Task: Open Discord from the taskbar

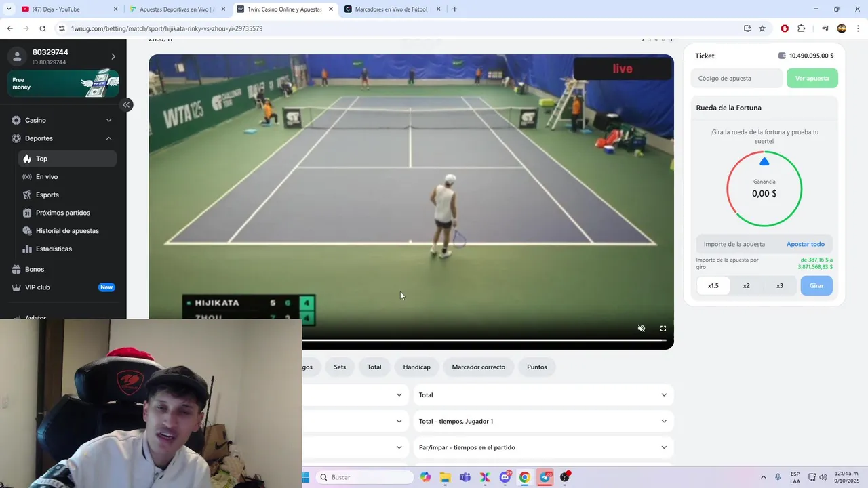Action: [x=505, y=477]
